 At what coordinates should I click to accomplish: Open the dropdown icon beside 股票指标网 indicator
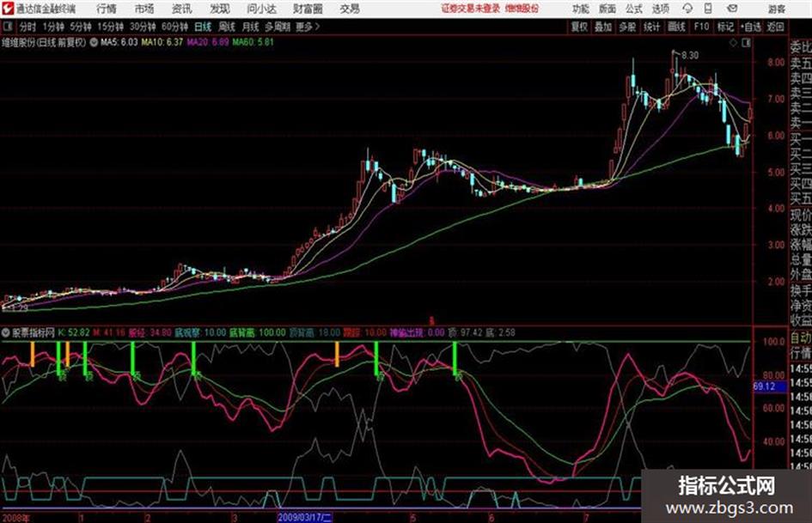click(x=6, y=333)
